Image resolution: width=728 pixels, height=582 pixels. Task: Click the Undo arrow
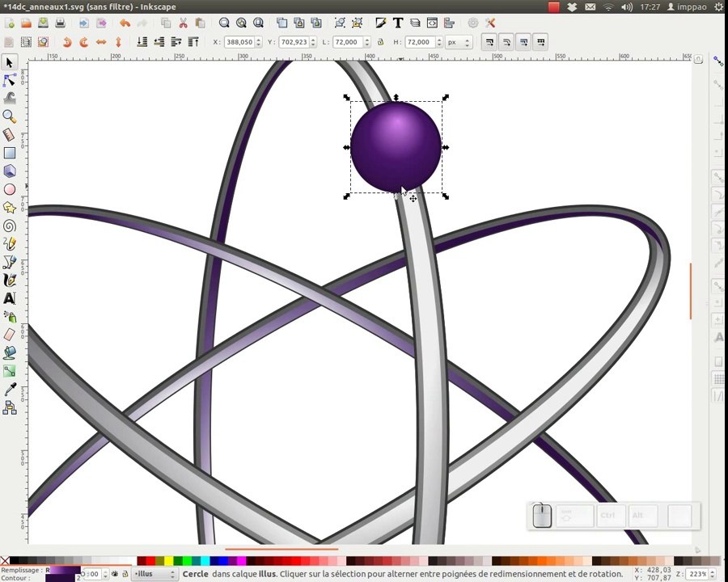click(x=125, y=23)
